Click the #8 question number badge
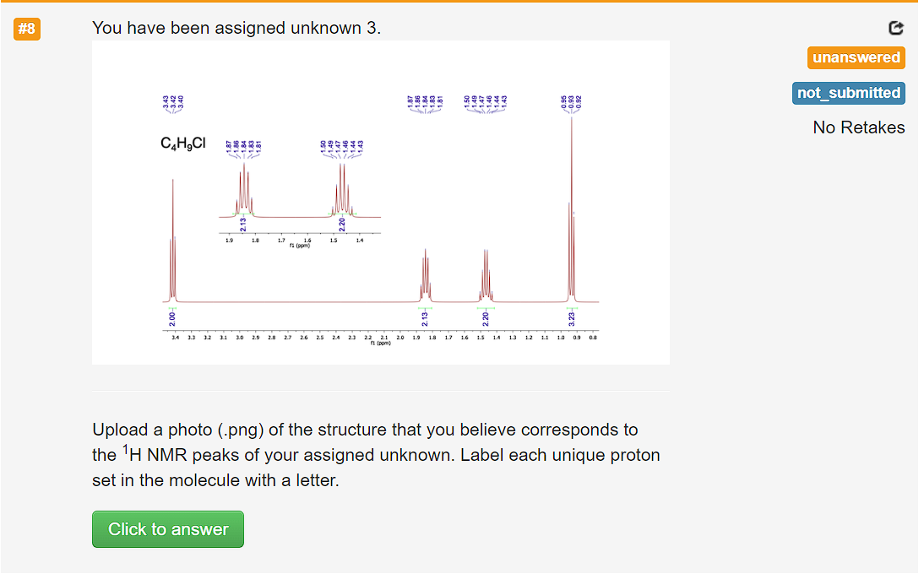 pos(26,28)
